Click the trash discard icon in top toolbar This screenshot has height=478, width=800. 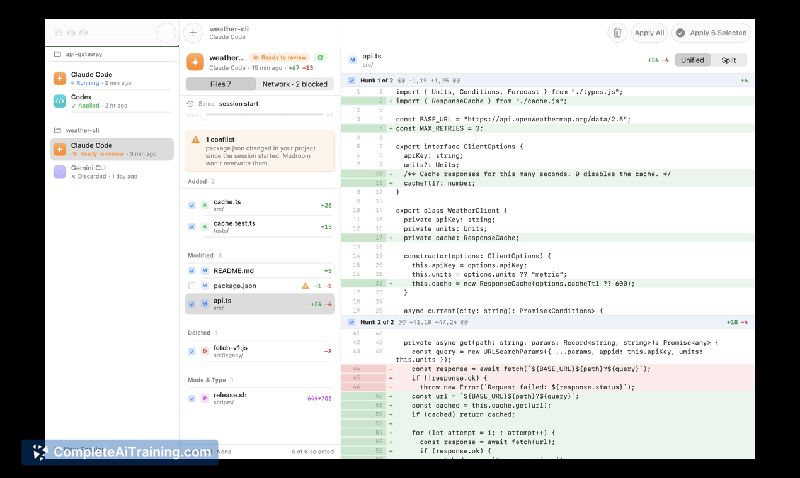coord(617,33)
